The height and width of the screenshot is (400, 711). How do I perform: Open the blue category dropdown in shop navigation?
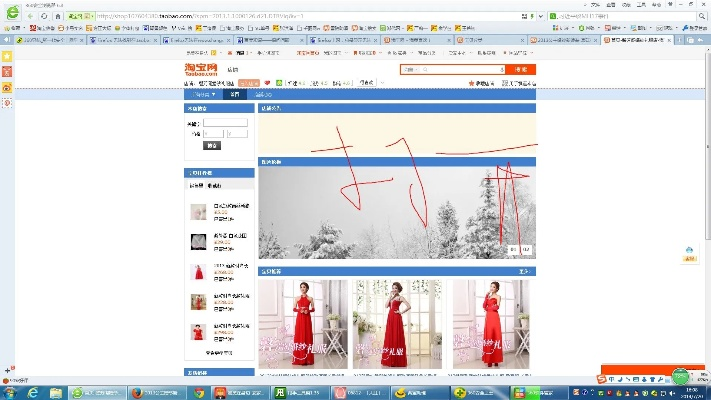[x=204, y=94]
